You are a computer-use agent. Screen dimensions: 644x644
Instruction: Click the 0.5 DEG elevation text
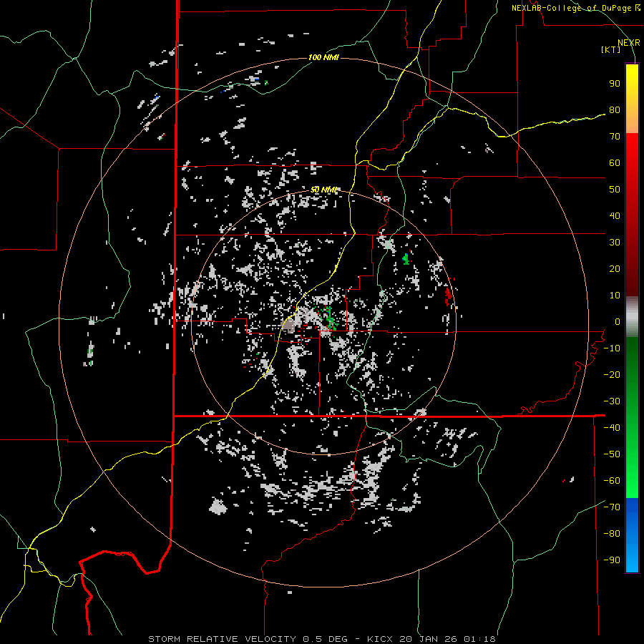[x=325, y=639]
